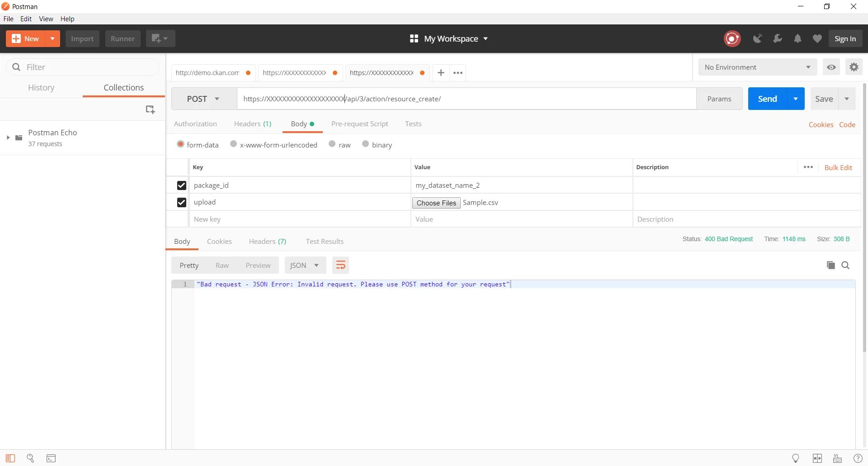
Task: Open the POST method dropdown
Action: (x=204, y=99)
